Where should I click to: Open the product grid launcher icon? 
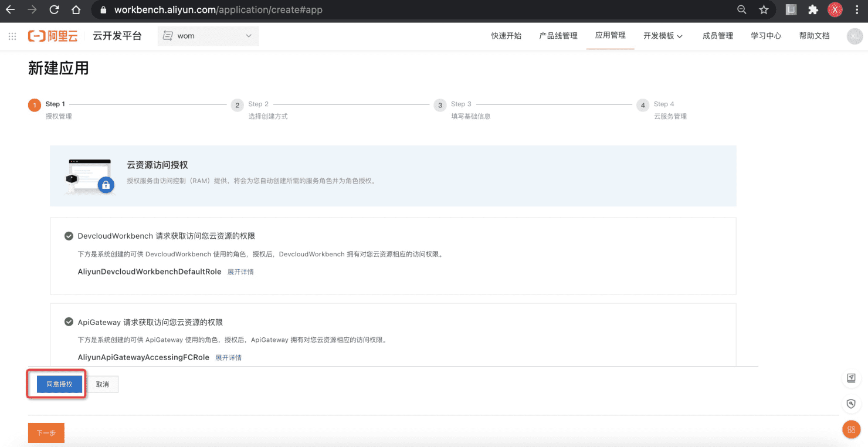pos(12,36)
